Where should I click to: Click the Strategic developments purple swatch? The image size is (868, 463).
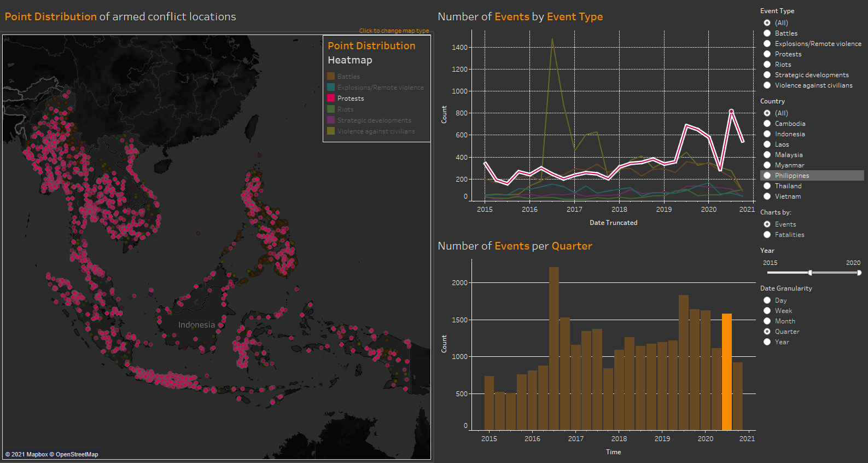tap(331, 120)
